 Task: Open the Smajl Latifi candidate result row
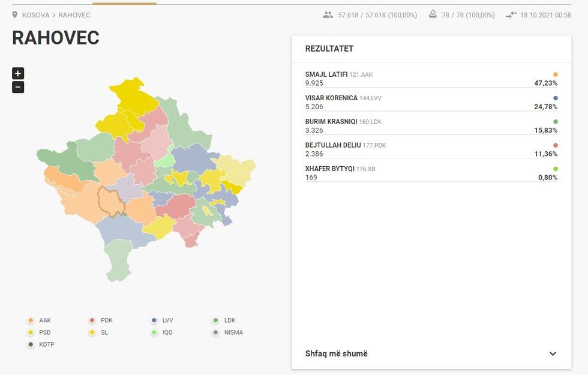[x=431, y=79]
